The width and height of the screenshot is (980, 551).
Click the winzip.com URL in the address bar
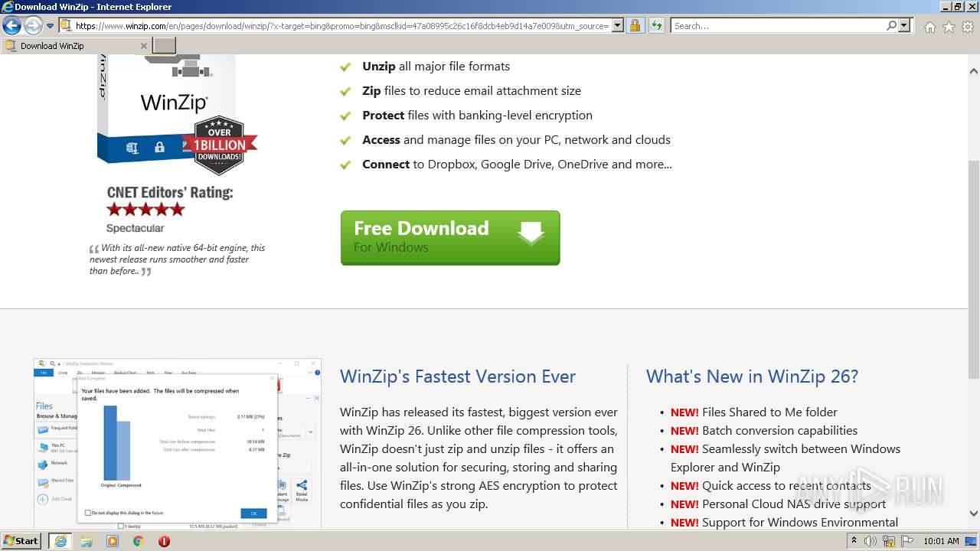point(342,26)
